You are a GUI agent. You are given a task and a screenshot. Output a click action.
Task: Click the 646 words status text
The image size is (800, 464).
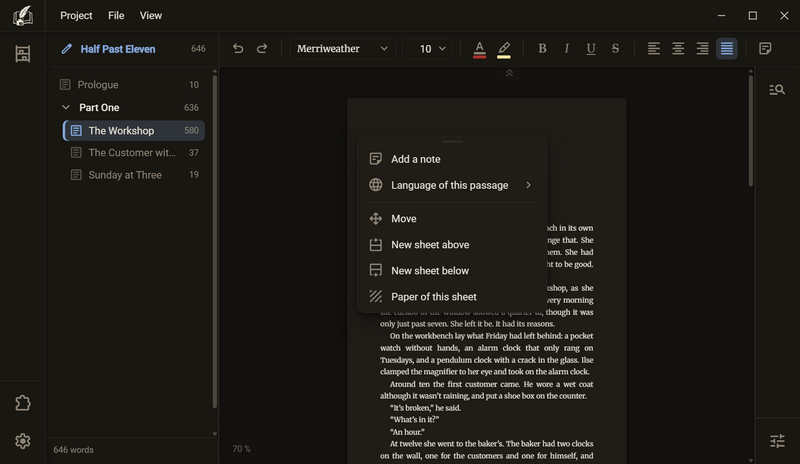point(73,450)
